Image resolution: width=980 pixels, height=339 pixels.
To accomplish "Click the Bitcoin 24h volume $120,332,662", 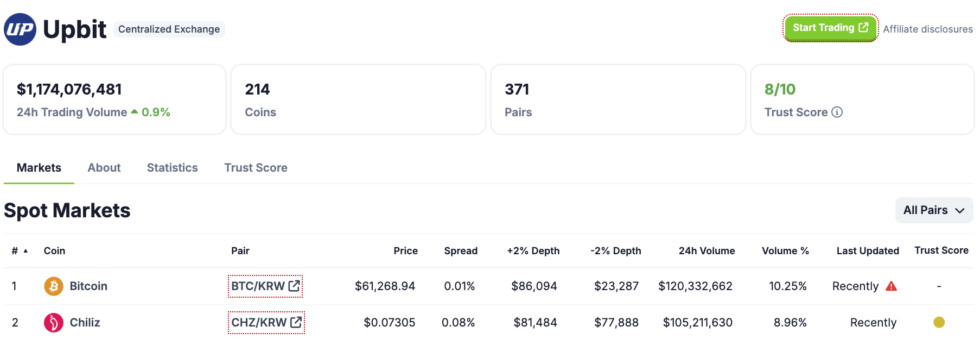I will pos(696,286).
